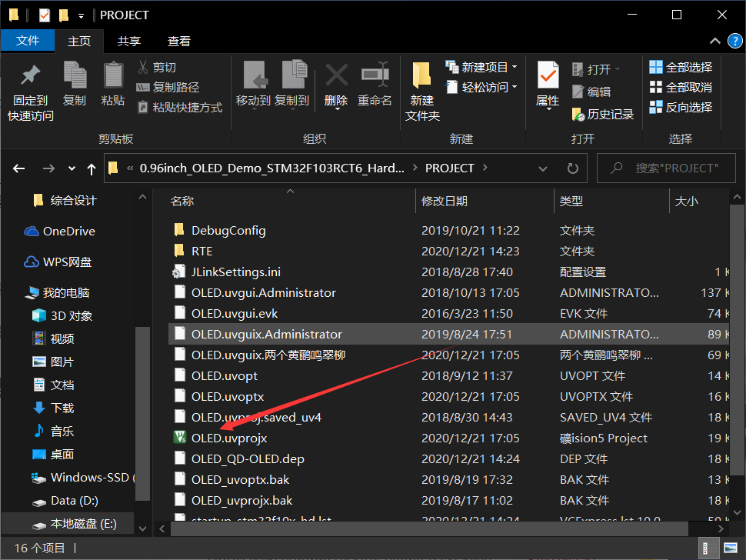Click the Up one level arrow
Screen dimensions: 746x560
click(92, 168)
